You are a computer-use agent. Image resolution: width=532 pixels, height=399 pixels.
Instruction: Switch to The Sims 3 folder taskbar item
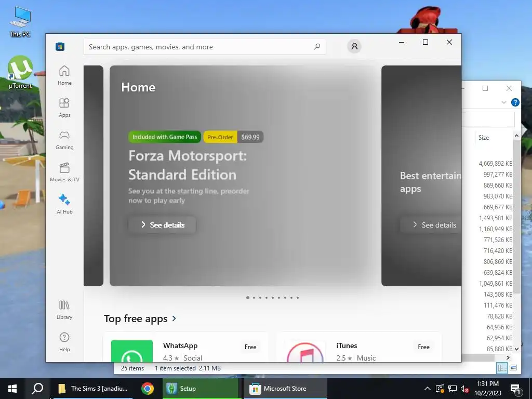93,389
